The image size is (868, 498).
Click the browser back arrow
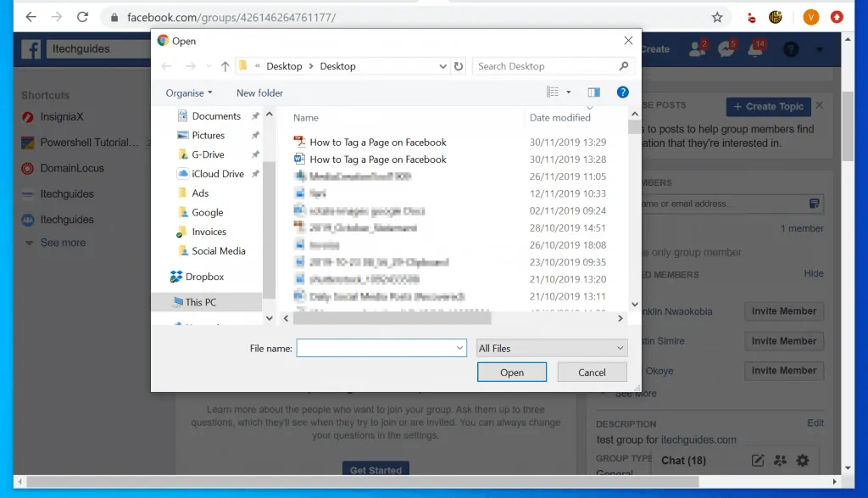pos(31,17)
